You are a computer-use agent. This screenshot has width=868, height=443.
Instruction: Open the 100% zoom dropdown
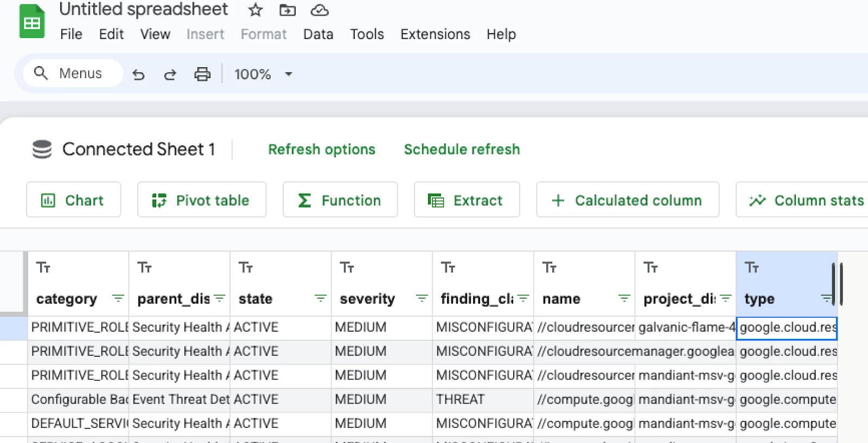[264, 74]
